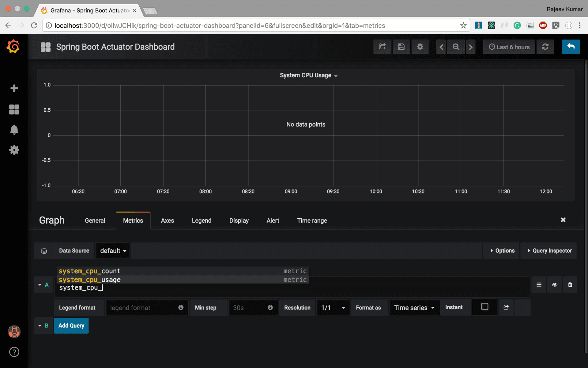Save the dashboard
588x368 pixels.
pyautogui.click(x=401, y=47)
